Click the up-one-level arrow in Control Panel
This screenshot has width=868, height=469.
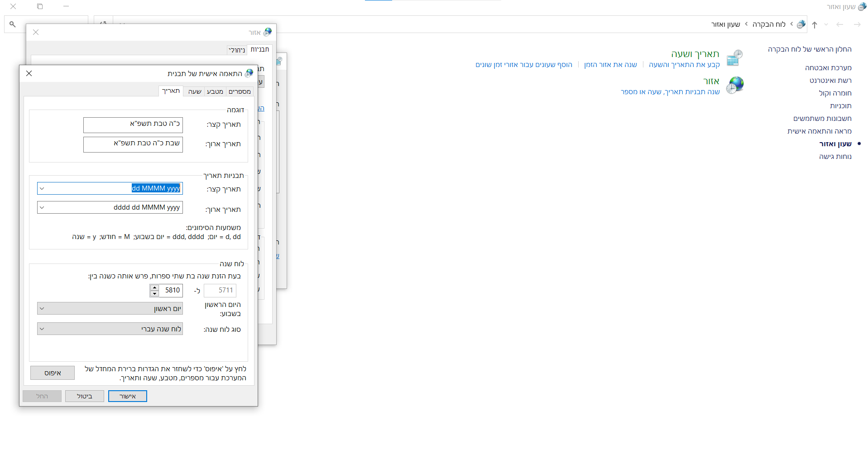click(x=815, y=24)
